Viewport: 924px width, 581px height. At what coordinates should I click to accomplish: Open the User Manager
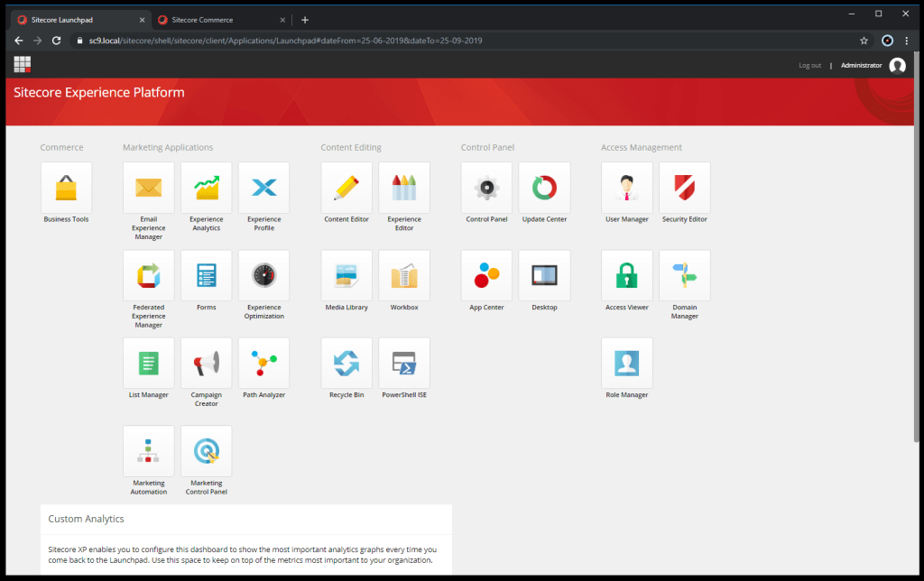point(626,188)
